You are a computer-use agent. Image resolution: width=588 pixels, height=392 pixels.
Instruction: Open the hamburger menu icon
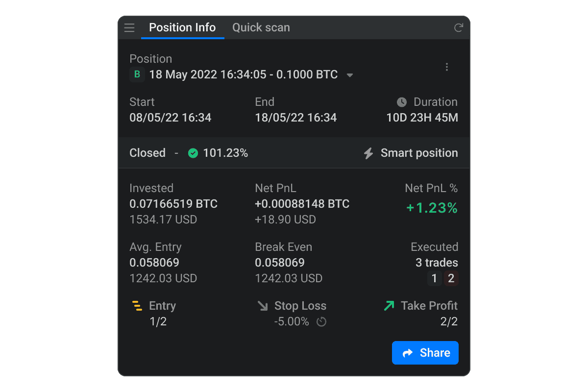(x=129, y=27)
